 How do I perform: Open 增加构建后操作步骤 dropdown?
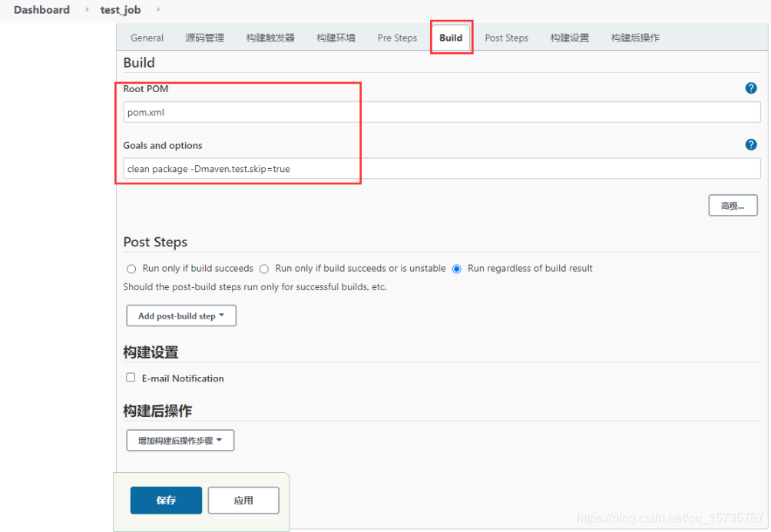click(180, 441)
